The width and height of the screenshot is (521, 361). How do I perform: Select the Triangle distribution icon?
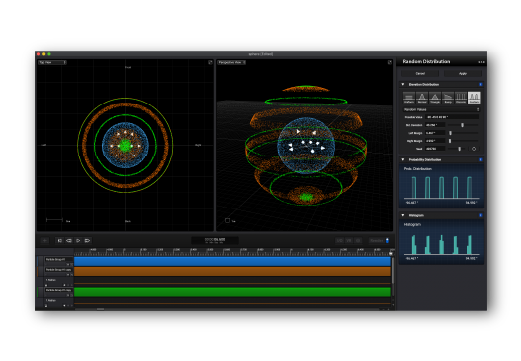point(435,98)
